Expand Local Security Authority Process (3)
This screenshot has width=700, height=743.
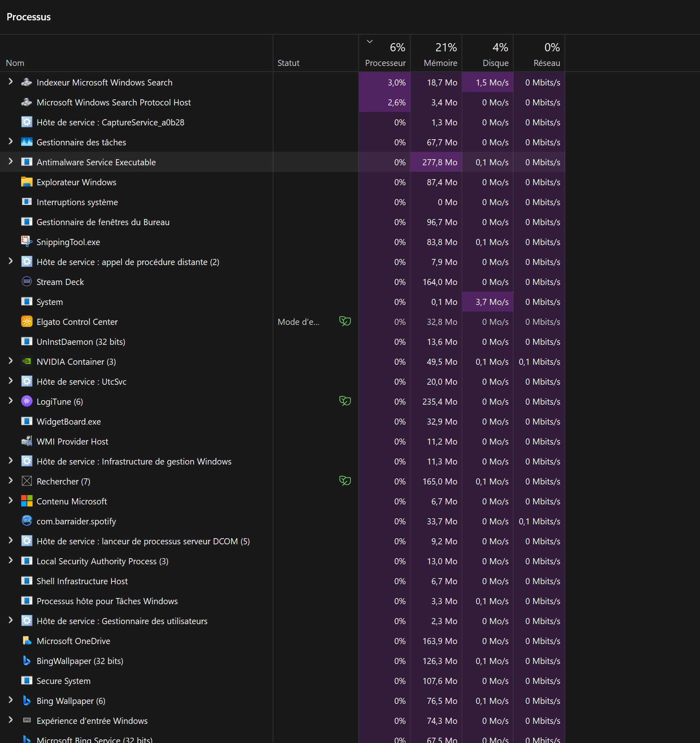pyautogui.click(x=11, y=561)
